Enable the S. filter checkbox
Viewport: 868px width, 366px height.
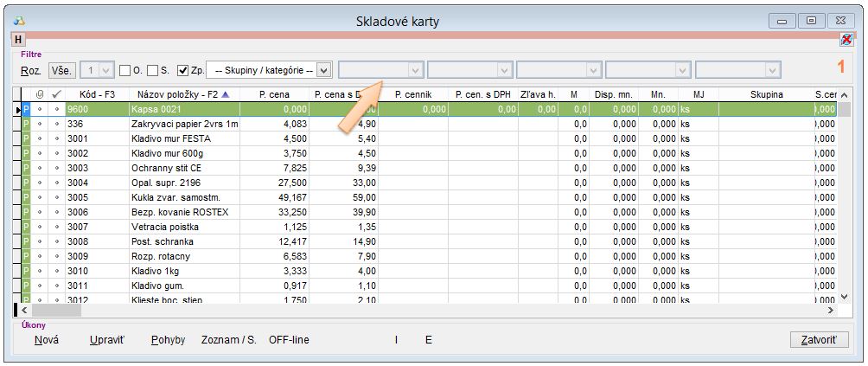coord(152,70)
